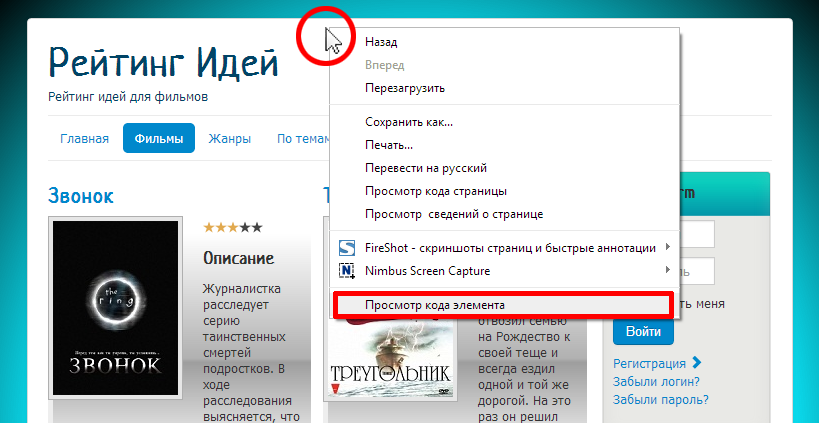The width and height of the screenshot is (819, 423).
Task: Expand the FireShot submenu arrow
Action: [x=667, y=247]
